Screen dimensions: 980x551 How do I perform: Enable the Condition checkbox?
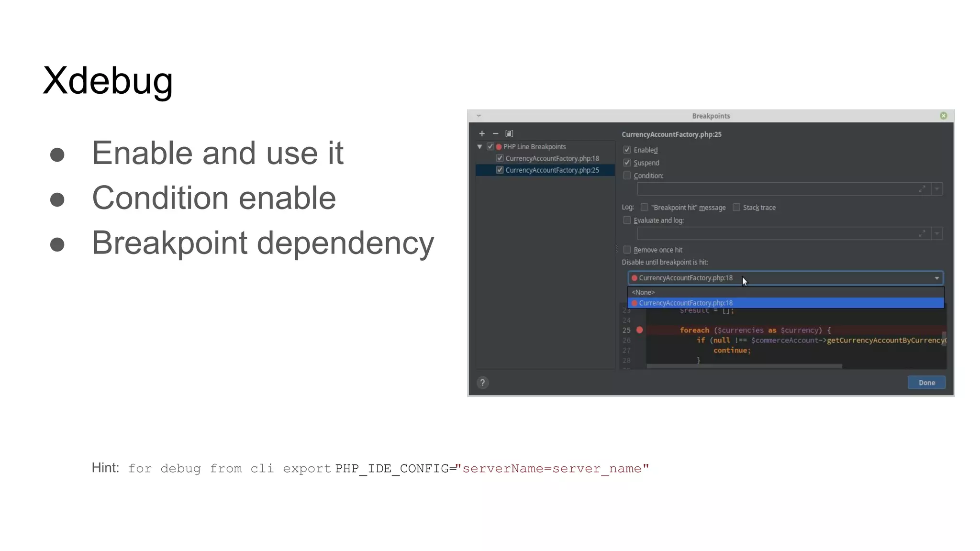point(627,176)
